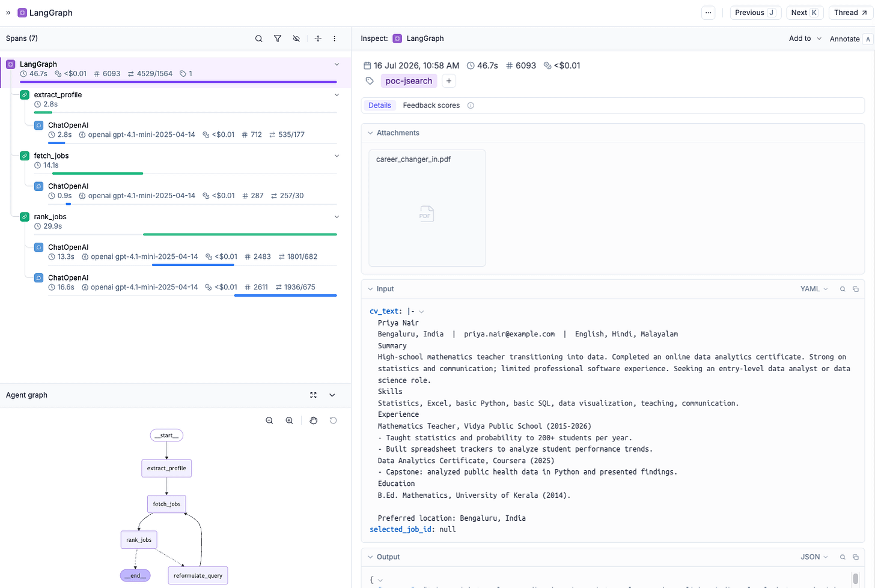The width and height of the screenshot is (875, 588).
Task: Copy the Input content
Action: point(856,289)
